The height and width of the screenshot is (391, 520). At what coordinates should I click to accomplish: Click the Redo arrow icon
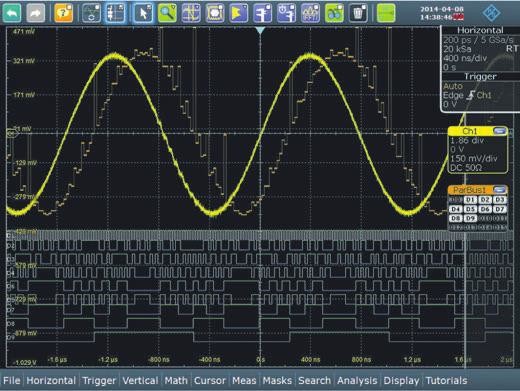(x=36, y=13)
